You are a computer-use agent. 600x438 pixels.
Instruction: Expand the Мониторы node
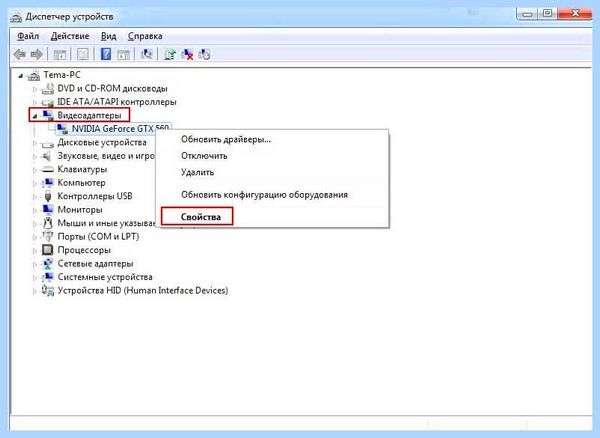click(x=35, y=210)
